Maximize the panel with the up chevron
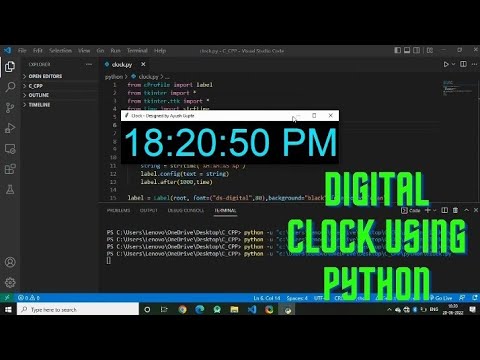 [466, 210]
